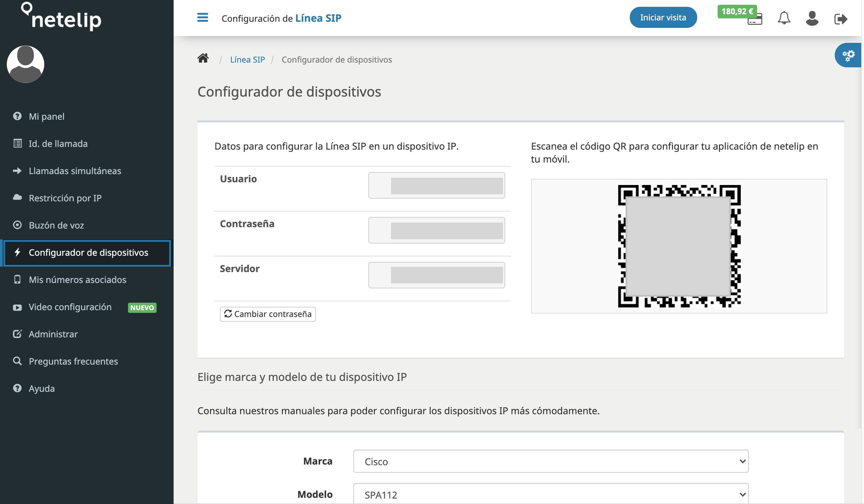Open the Línea SIP breadcrumb link
The image size is (864, 504).
pyautogui.click(x=247, y=59)
